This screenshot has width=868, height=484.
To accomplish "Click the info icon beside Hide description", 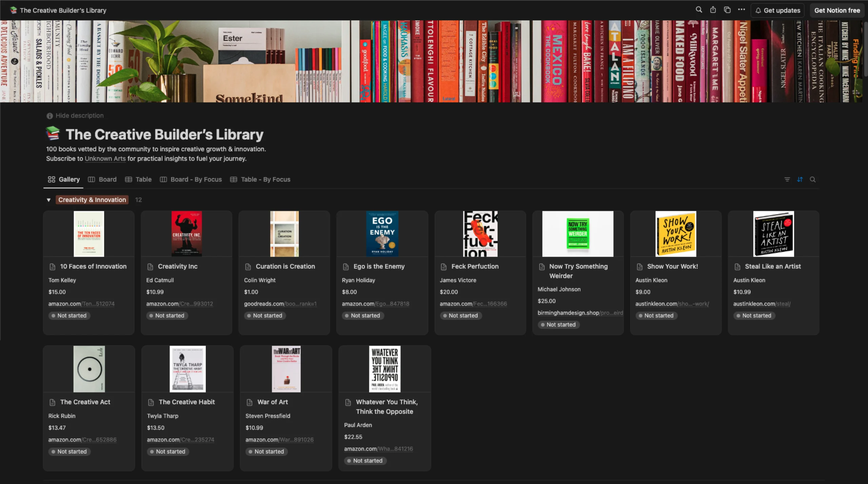I will pos(50,116).
